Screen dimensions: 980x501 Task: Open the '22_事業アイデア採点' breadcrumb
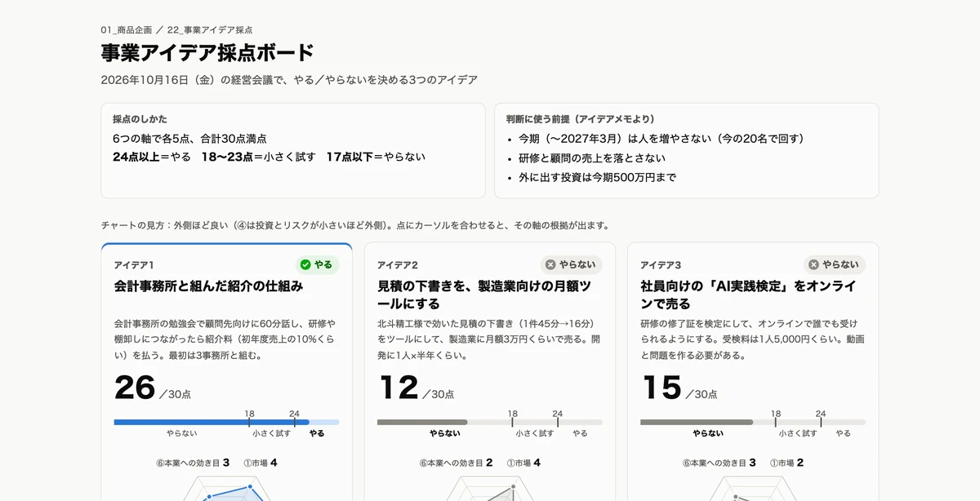pyautogui.click(x=210, y=29)
